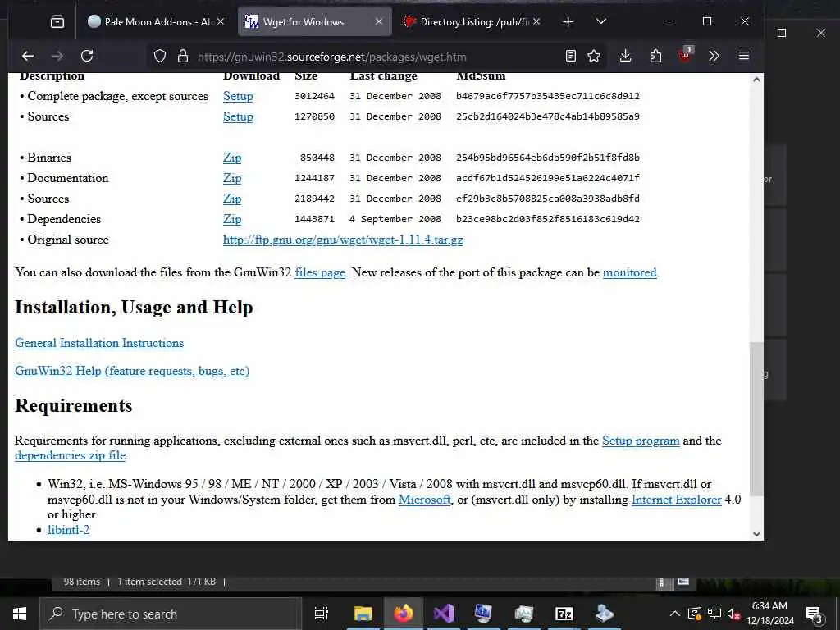List all tabs dropdown arrow
Viewport: 840px width, 630px height.
pos(601,21)
